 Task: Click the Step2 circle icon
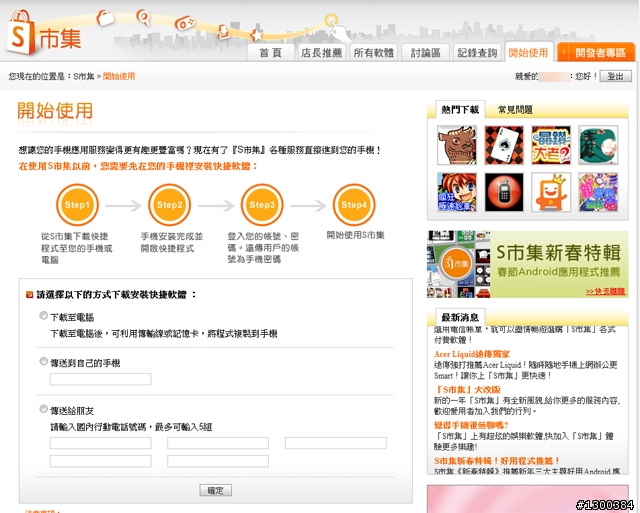(x=169, y=205)
